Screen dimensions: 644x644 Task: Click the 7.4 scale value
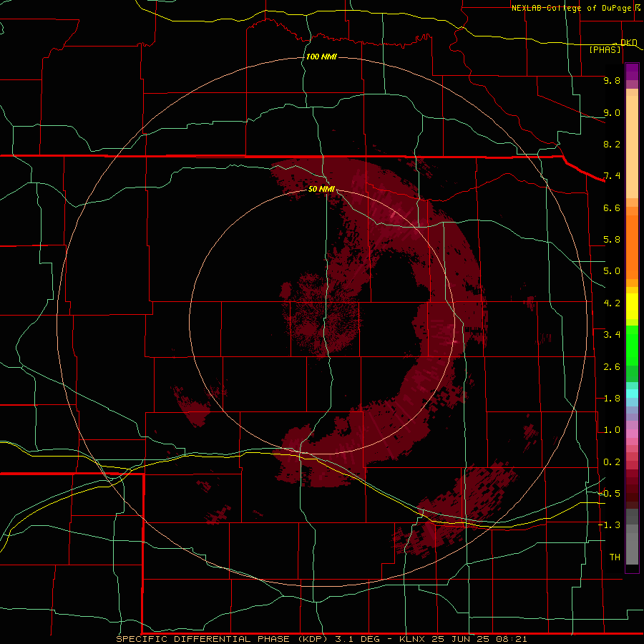tap(612, 176)
